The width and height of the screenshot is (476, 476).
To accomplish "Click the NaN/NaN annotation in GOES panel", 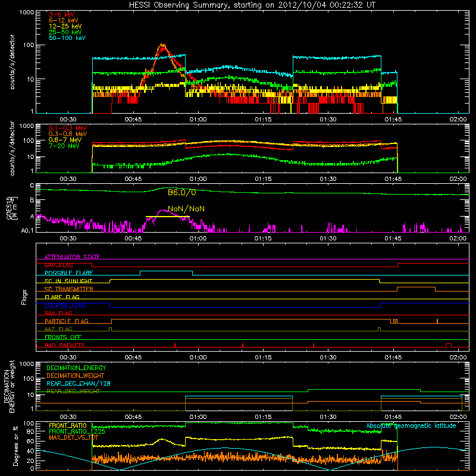I will (186, 209).
